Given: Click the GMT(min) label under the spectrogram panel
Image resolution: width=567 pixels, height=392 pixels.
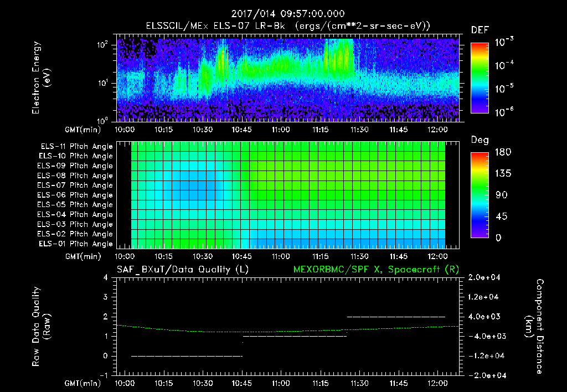Looking at the screenshot, I should (83, 130).
